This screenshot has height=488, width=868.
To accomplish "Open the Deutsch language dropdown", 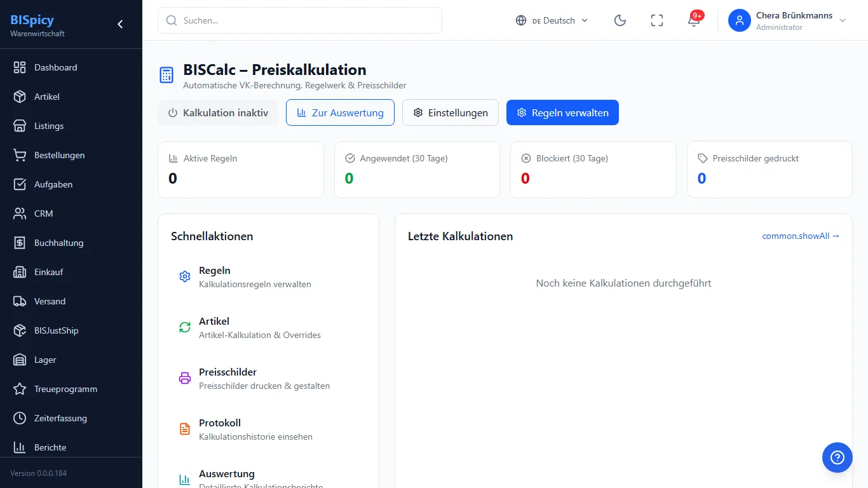I will 552,20.
